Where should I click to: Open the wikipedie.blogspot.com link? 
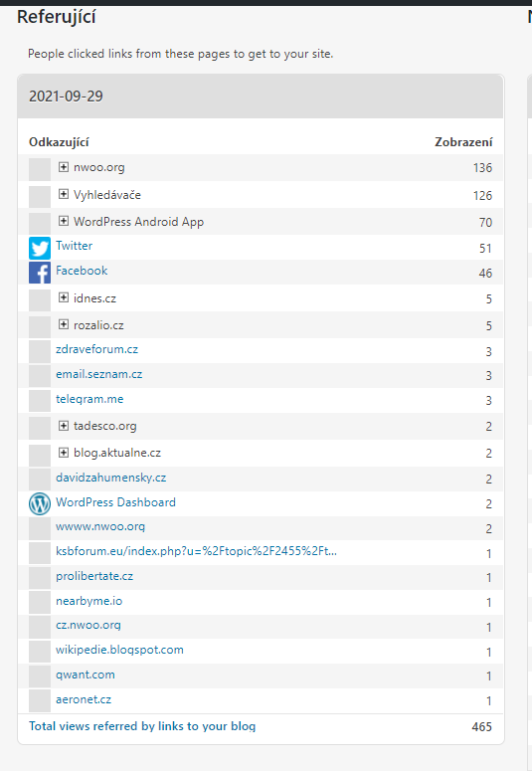tap(119, 650)
